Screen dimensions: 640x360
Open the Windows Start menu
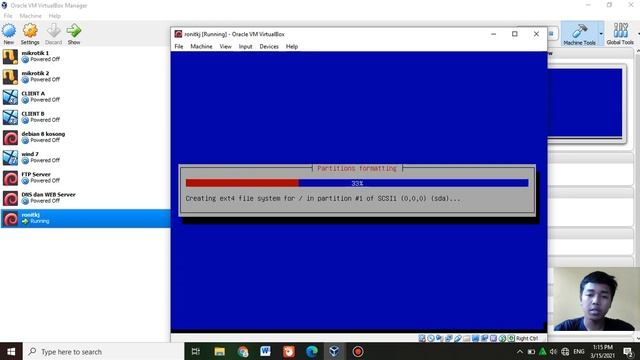11,351
